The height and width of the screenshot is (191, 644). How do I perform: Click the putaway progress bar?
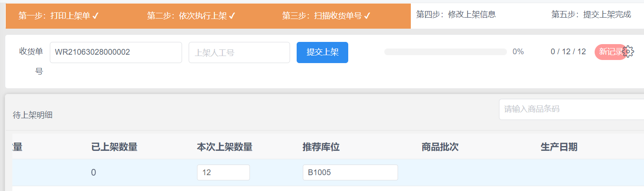[446, 52]
